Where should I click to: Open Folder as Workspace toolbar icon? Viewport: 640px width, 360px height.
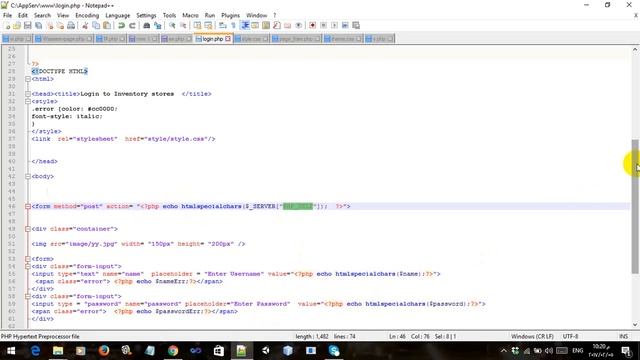(x=287, y=25)
